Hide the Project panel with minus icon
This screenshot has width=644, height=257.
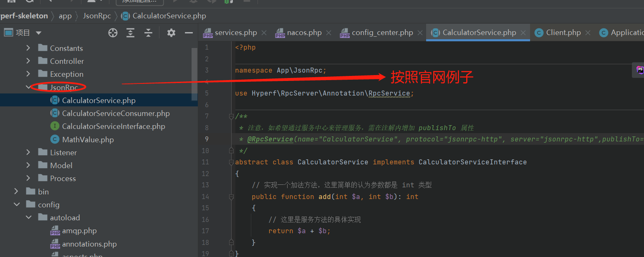(x=189, y=33)
